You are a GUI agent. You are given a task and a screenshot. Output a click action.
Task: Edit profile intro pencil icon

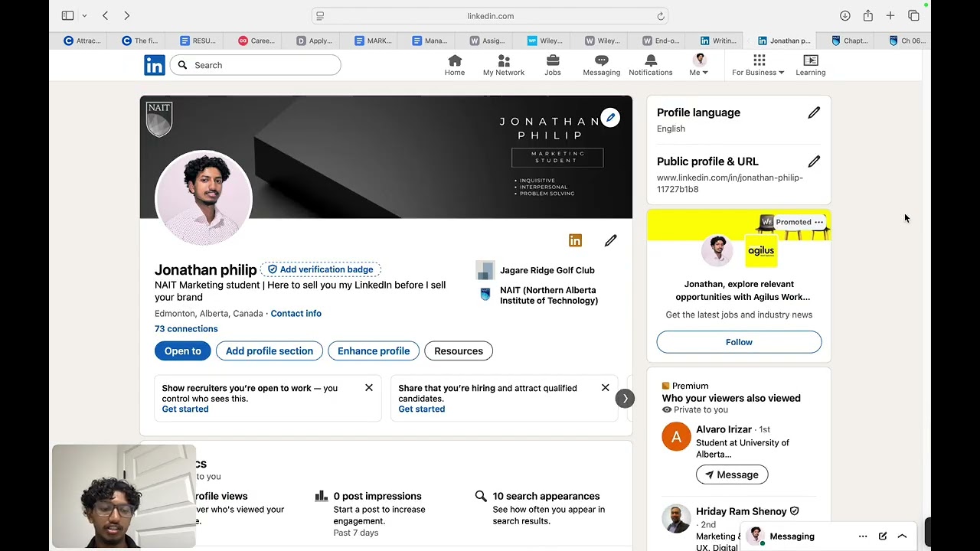point(610,241)
